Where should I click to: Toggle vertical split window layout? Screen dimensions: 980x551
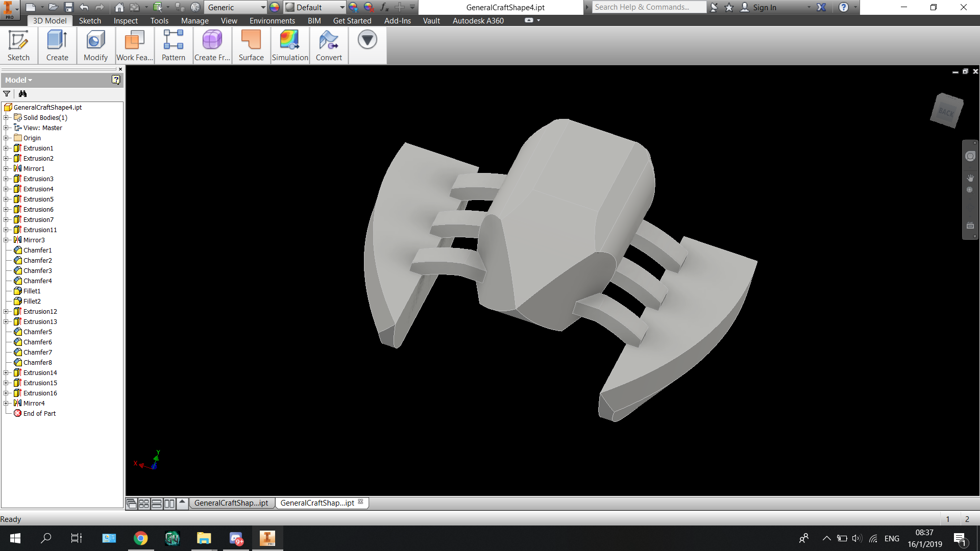[x=169, y=504]
